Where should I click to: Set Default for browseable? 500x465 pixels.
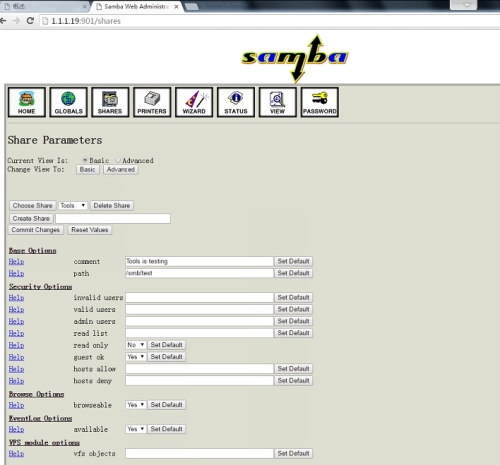(x=167, y=405)
